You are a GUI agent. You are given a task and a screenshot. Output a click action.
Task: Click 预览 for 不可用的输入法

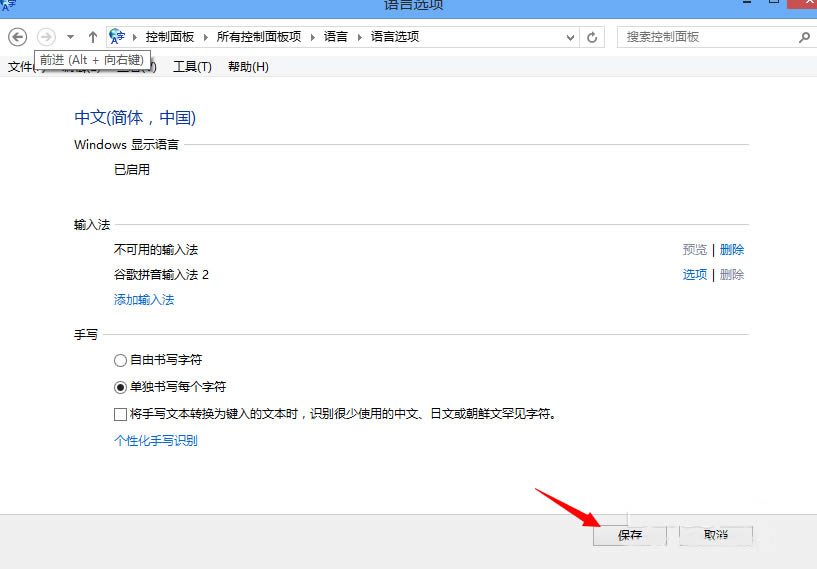tap(695, 250)
